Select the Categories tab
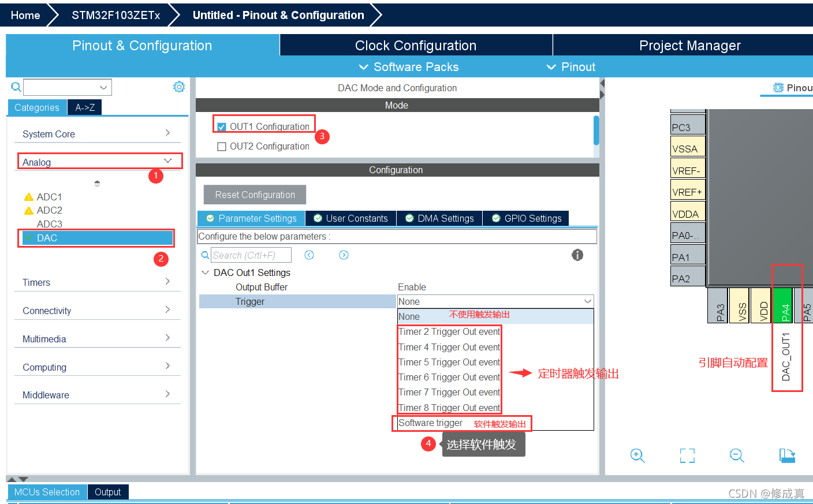Image resolution: width=813 pixels, height=504 pixels. 37,107
